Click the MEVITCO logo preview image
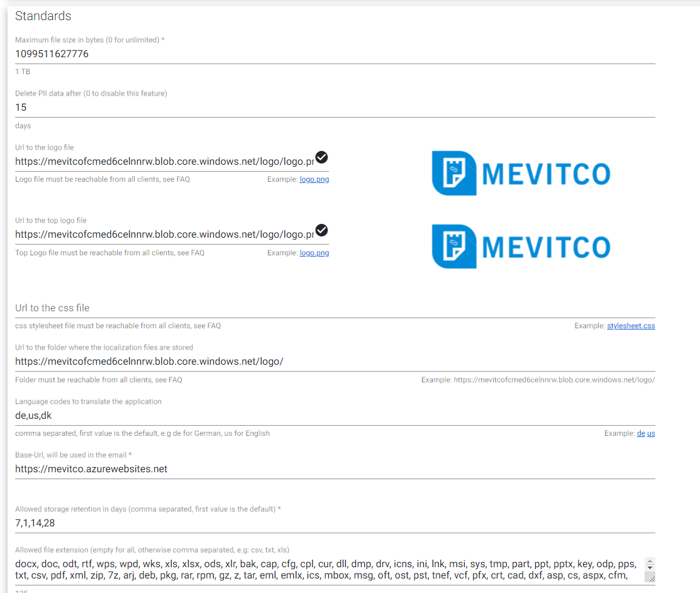The image size is (700, 593). [x=521, y=173]
